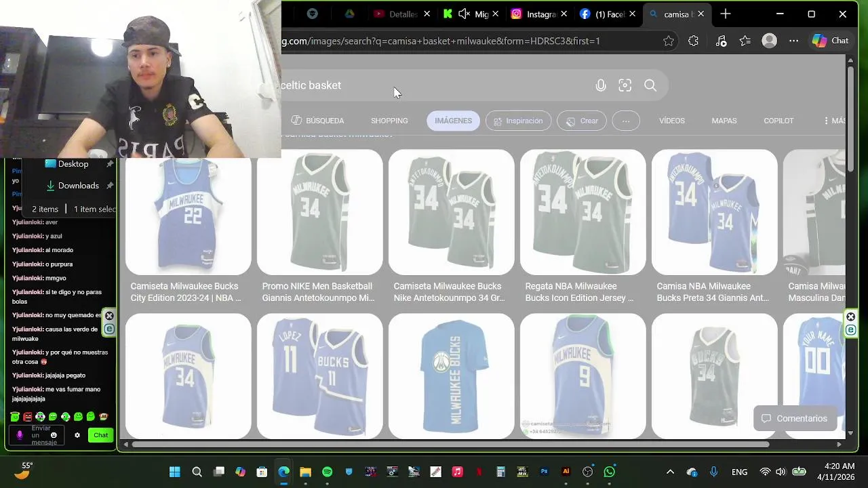Image resolution: width=868 pixels, height=488 pixels.
Task: Go to the MAPAS tab
Action: pos(724,121)
